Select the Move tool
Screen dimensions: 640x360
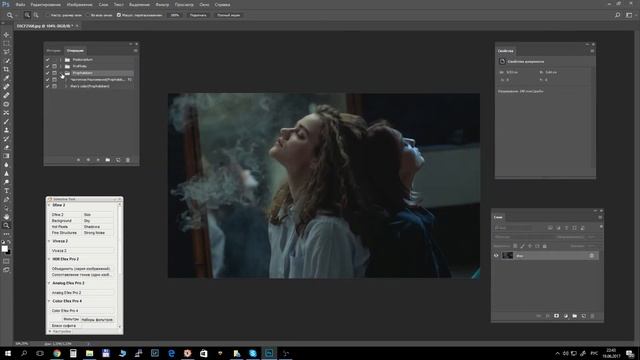coord(6,35)
